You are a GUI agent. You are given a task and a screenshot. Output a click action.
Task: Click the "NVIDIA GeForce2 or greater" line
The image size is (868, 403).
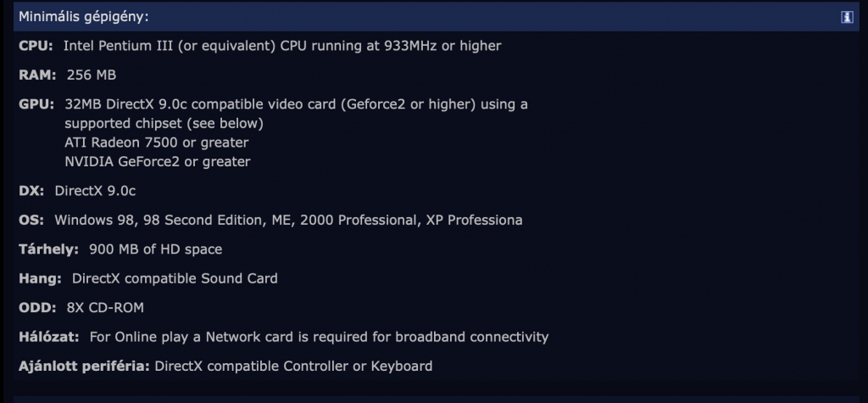pyautogui.click(x=157, y=161)
